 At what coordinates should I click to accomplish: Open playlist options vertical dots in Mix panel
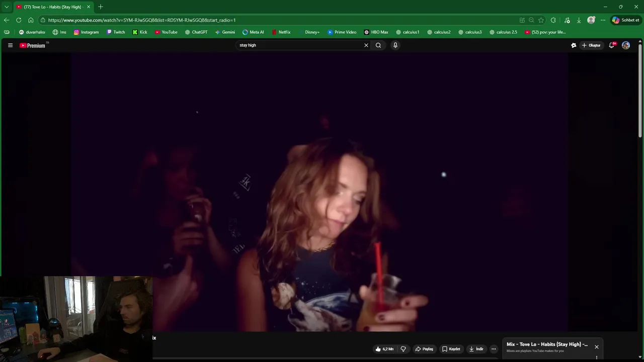[x=597, y=357]
